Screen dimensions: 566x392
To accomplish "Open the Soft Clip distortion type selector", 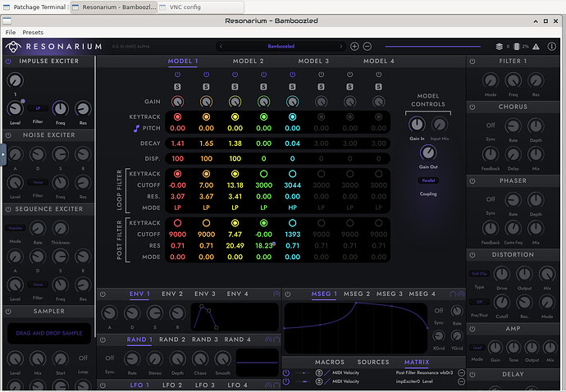I will pyautogui.click(x=478, y=273).
